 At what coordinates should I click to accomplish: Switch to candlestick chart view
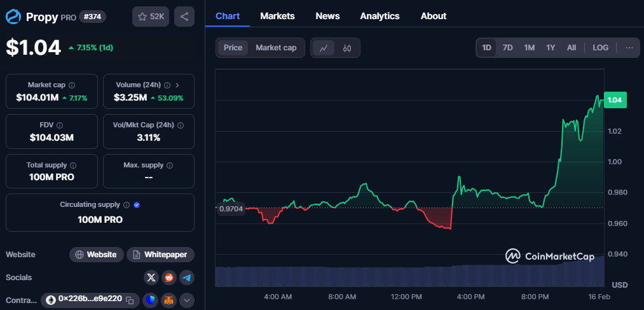pos(347,48)
